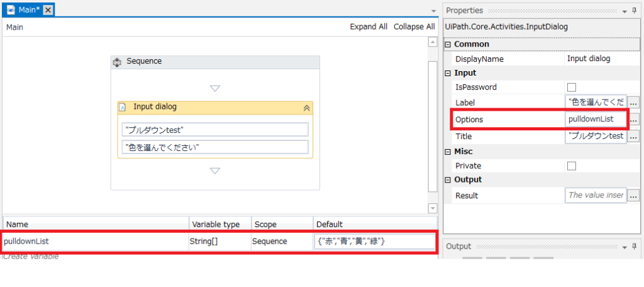Click the Result property label
The height and width of the screenshot is (287, 644).
[x=467, y=196]
